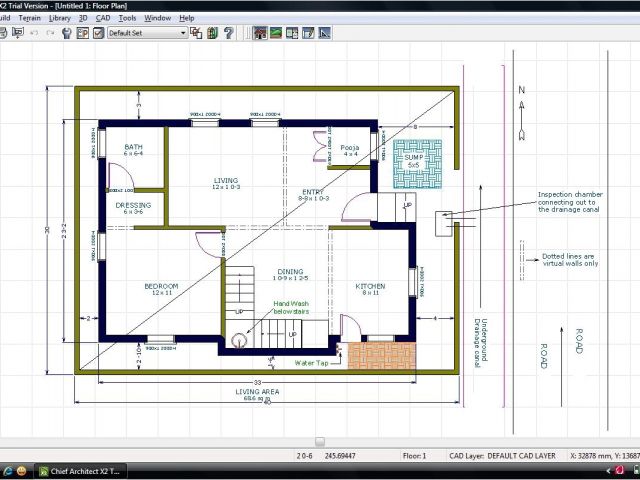
Task: Select the blue hatched SUMP 5x5 area
Action: click(x=411, y=164)
